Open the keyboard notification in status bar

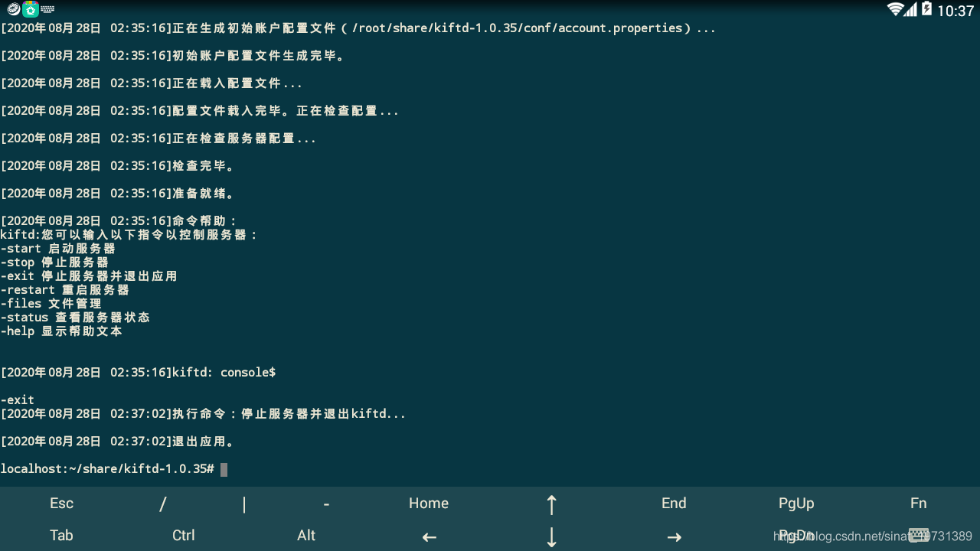47,9
